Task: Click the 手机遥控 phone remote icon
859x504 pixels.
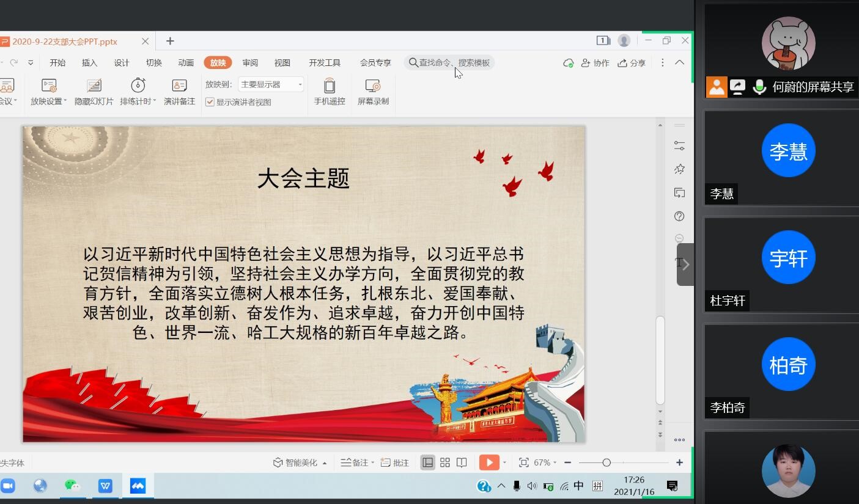Action: click(x=329, y=92)
